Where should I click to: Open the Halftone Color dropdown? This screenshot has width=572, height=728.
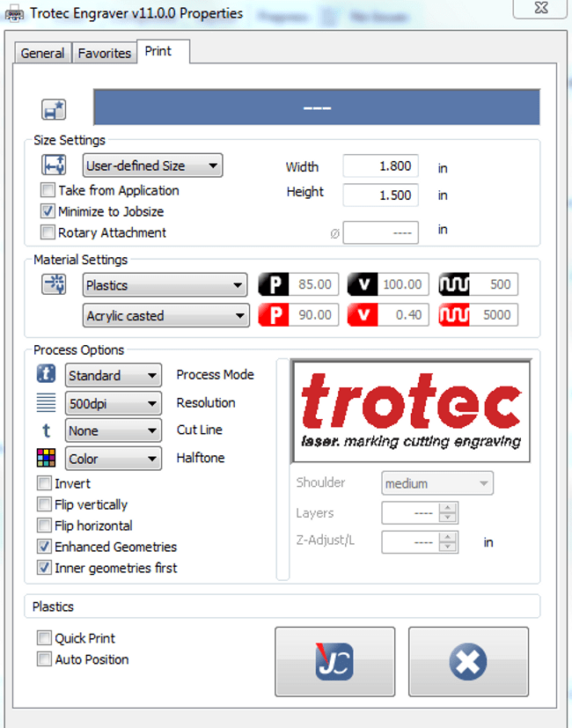(x=114, y=459)
